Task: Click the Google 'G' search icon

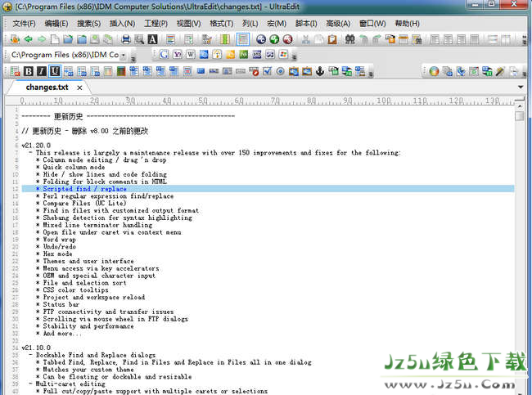Action: point(164,54)
